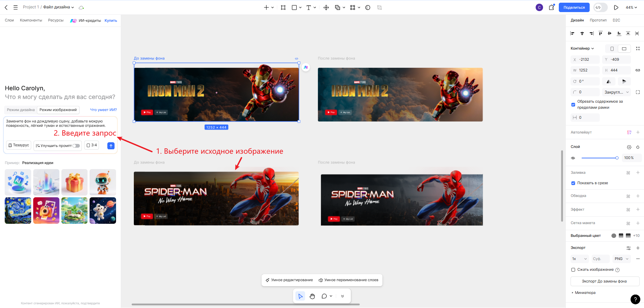Open dropdown arrow next to plus tool

(x=272, y=7)
